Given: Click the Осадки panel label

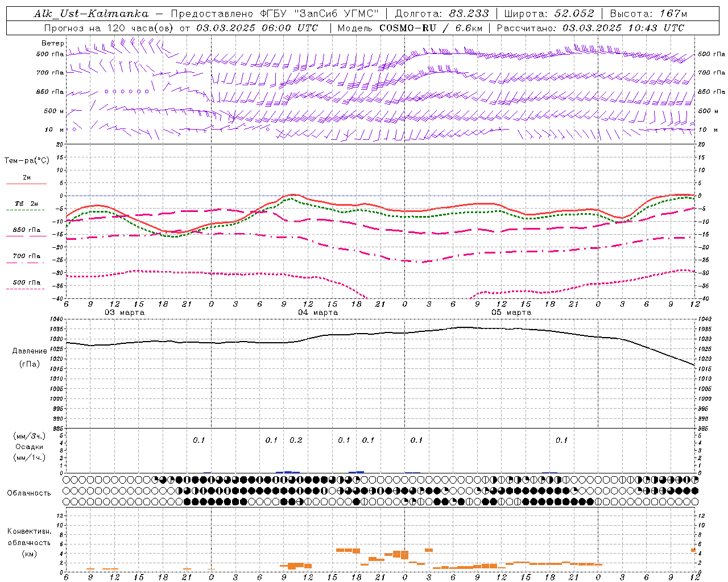Looking at the screenshot, I should 30,447.
